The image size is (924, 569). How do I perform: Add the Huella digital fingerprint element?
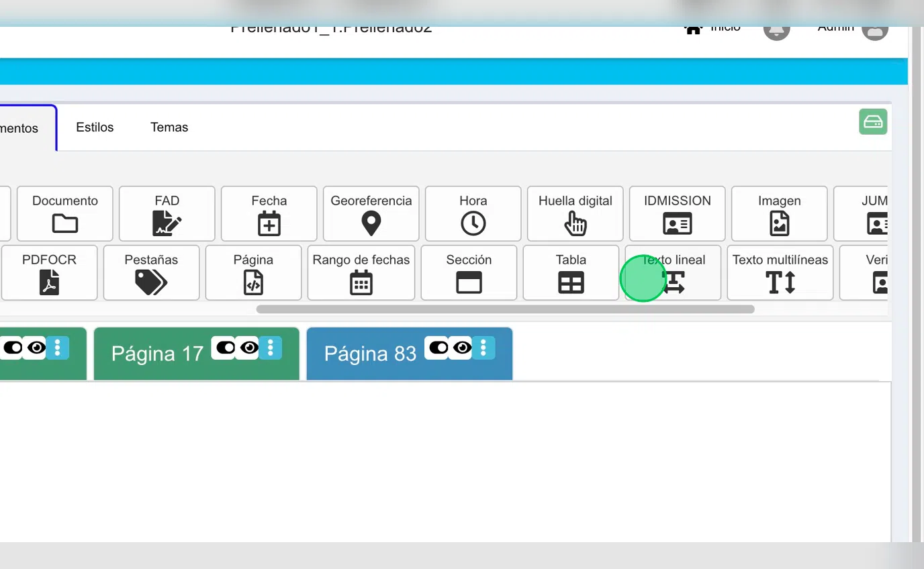point(575,213)
